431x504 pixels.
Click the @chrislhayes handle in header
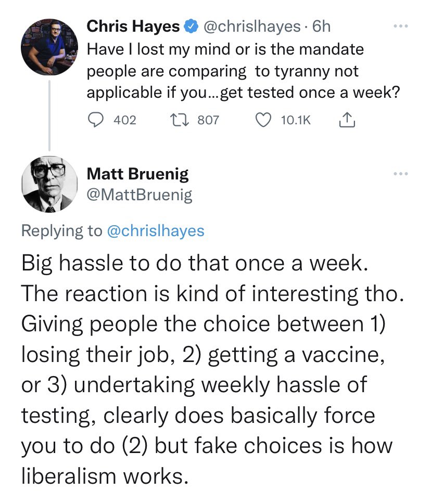(252, 27)
